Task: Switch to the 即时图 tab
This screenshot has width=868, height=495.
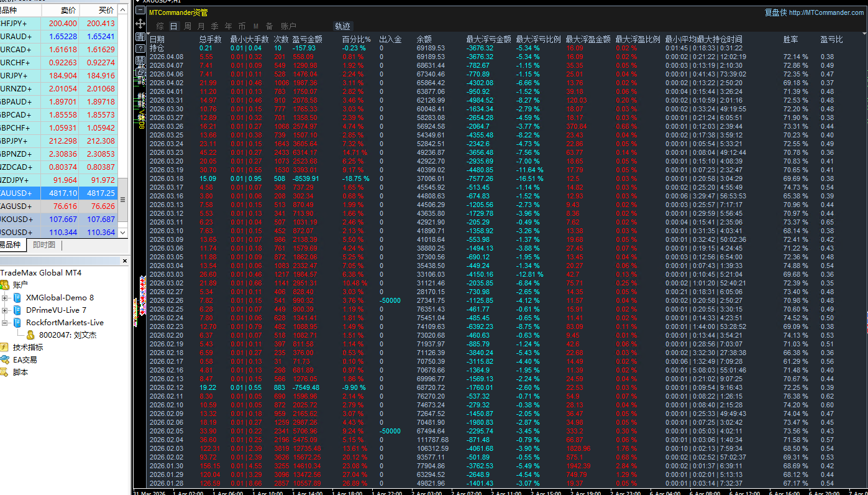Action: (44, 245)
